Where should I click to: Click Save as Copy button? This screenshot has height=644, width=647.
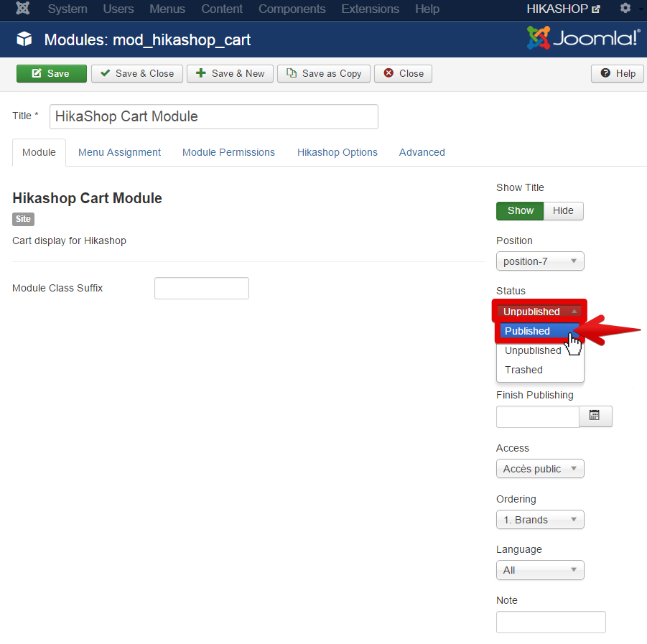pos(324,73)
